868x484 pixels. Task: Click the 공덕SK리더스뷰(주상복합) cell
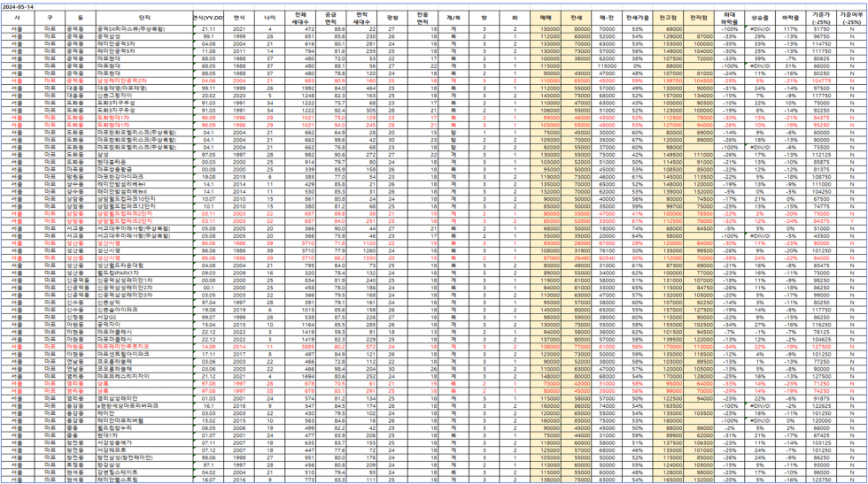click(x=144, y=29)
